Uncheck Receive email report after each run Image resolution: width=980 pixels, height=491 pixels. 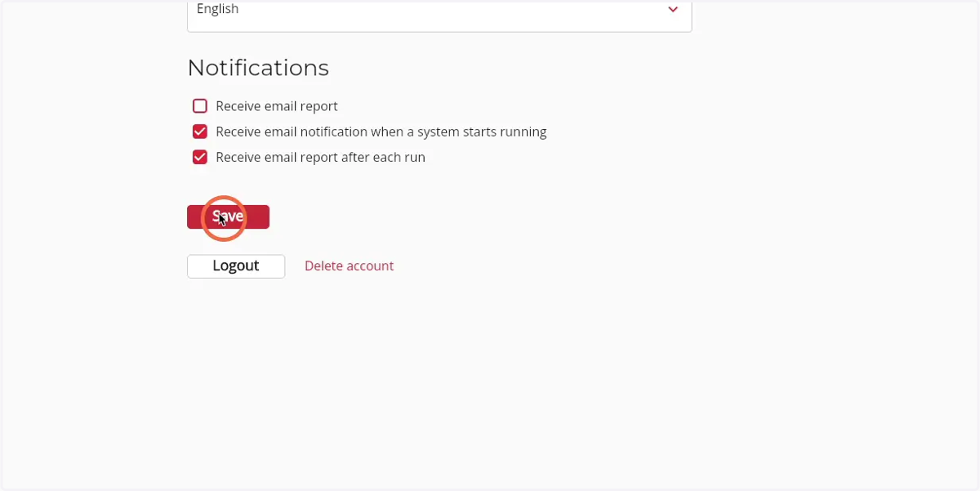click(200, 157)
